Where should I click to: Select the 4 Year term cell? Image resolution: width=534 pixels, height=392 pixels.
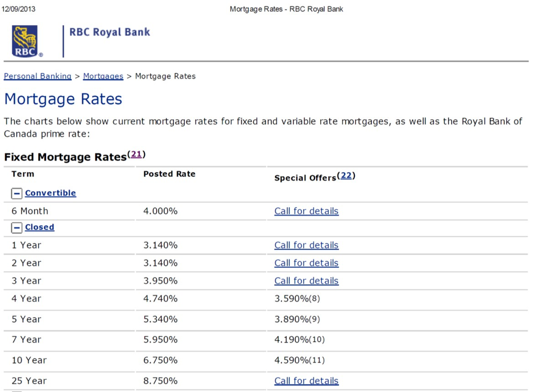tap(26, 299)
